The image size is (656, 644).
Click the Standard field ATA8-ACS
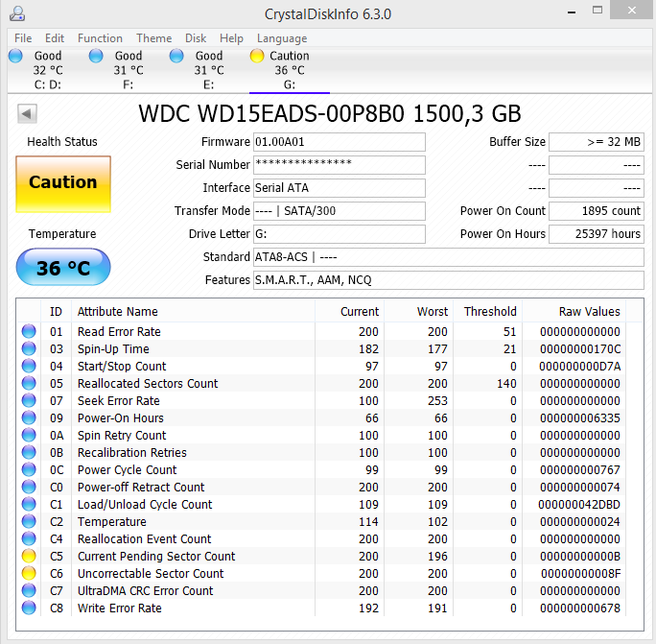pos(449,257)
